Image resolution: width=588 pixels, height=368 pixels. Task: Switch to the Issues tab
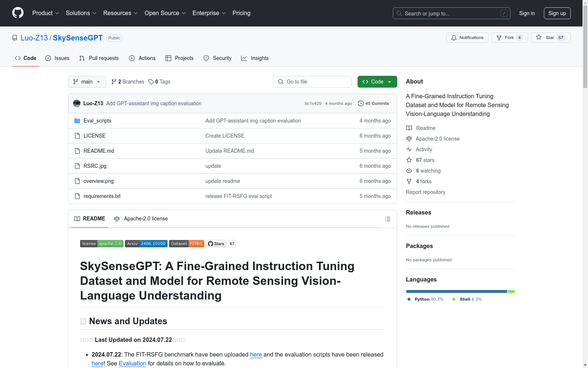pos(57,58)
